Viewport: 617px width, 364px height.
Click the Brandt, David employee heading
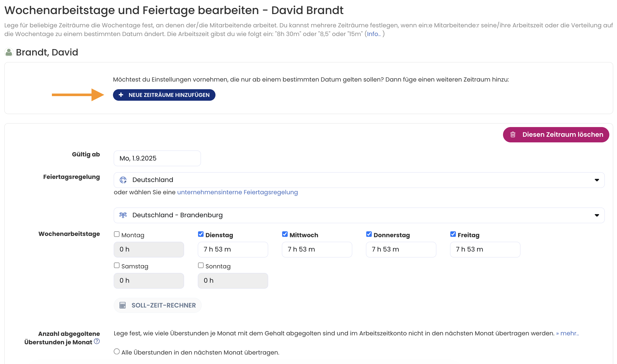click(47, 52)
